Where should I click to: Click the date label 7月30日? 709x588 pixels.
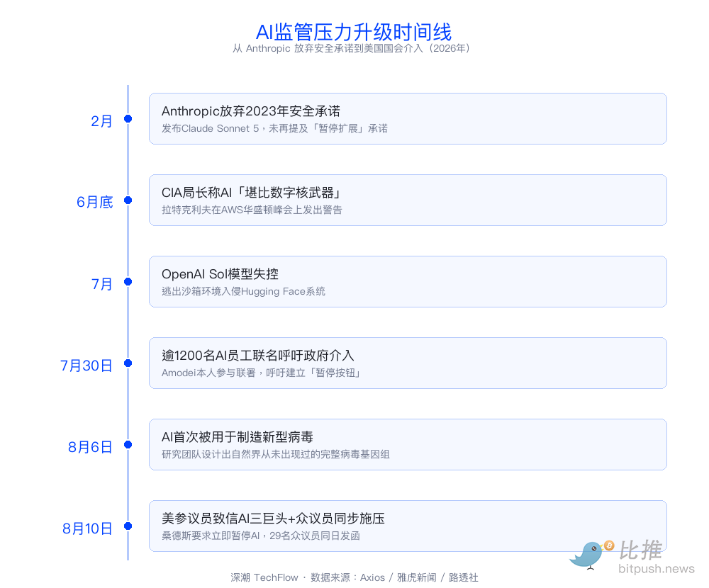click(86, 365)
